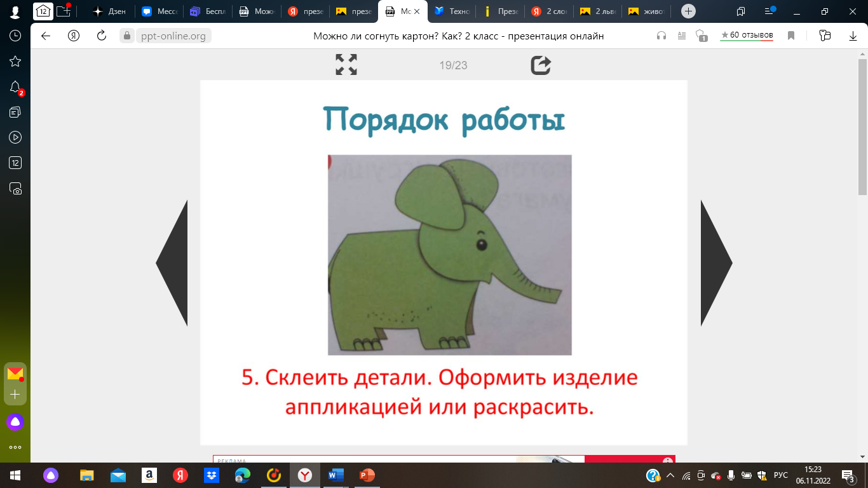Open the video play icon in sidebar
This screenshot has width=868, height=488.
(15, 137)
